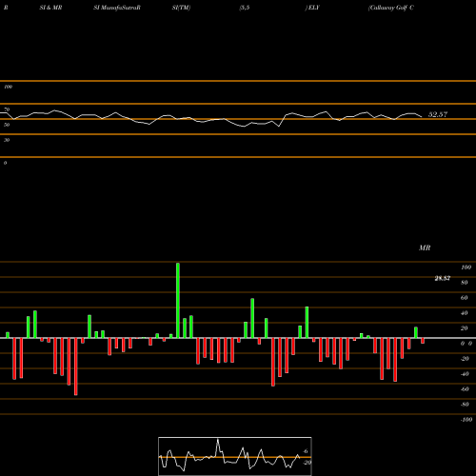Click the MR axis label -100

coord(466,420)
